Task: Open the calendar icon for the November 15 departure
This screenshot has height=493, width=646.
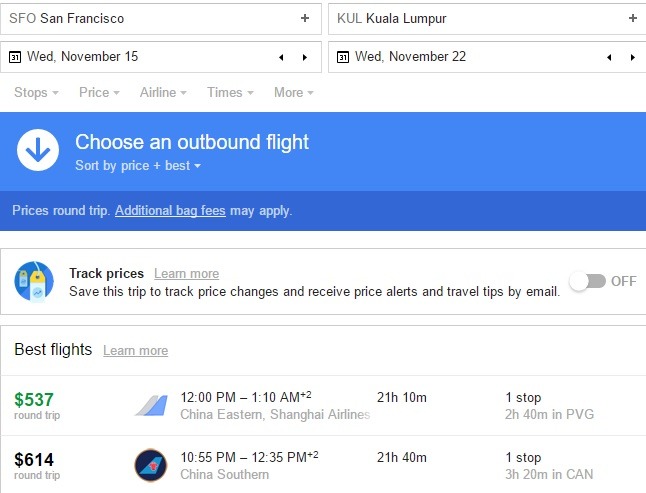Action: (15, 57)
